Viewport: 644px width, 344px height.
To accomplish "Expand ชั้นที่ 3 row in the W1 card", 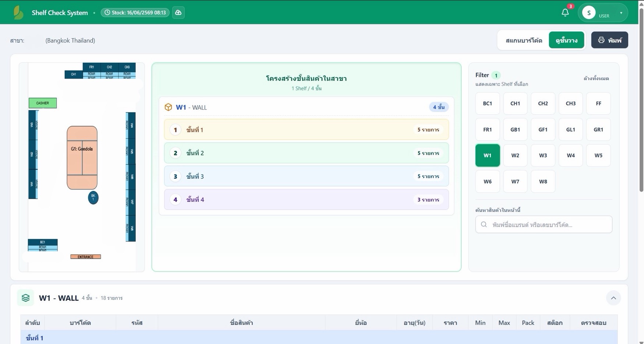I will point(306,176).
